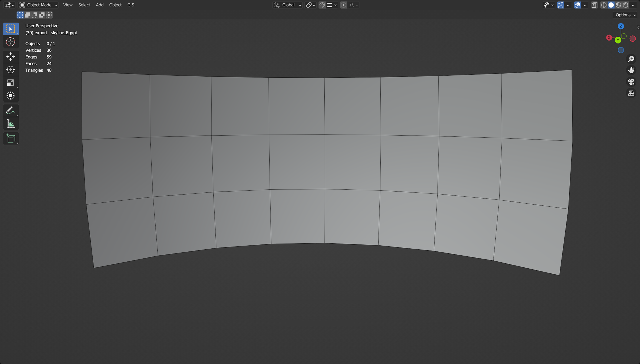Screen dimensions: 640x364
Task: Activate the Measure tool
Action: coord(11,124)
